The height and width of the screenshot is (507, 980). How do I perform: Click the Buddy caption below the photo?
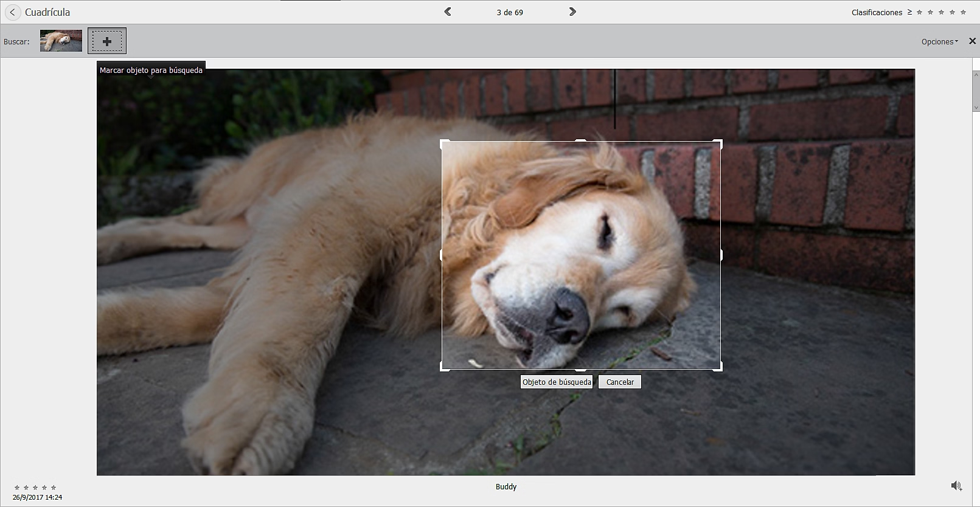506,487
